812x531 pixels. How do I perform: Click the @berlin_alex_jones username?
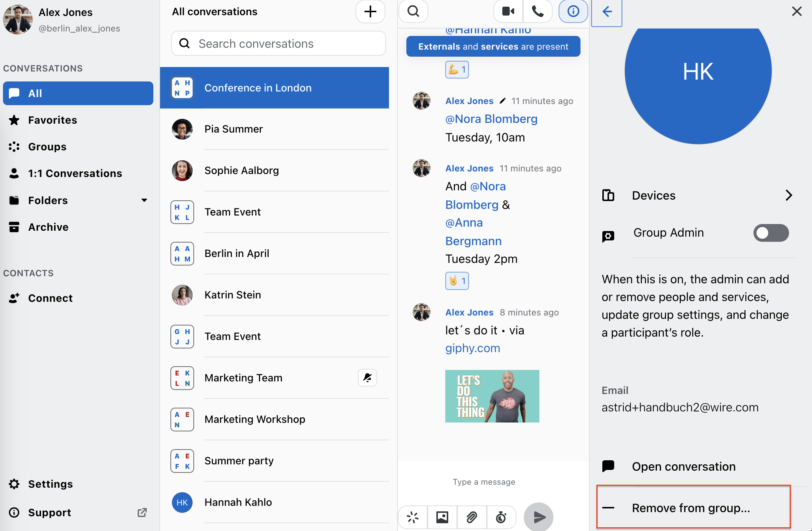pyautogui.click(x=79, y=29)
